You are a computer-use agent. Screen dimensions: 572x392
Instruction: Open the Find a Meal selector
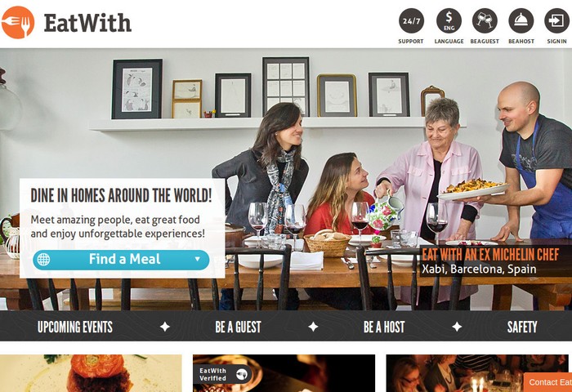pyautogui.click(x=121, y=260)
